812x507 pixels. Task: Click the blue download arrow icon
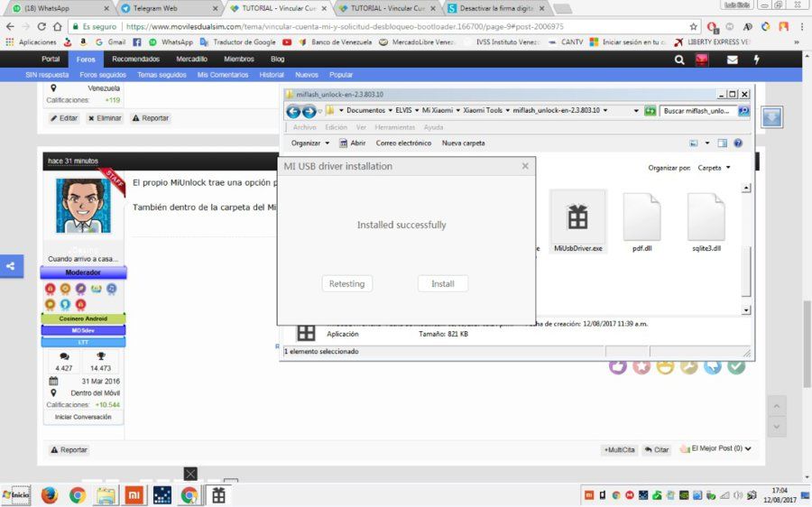[771, 117]
